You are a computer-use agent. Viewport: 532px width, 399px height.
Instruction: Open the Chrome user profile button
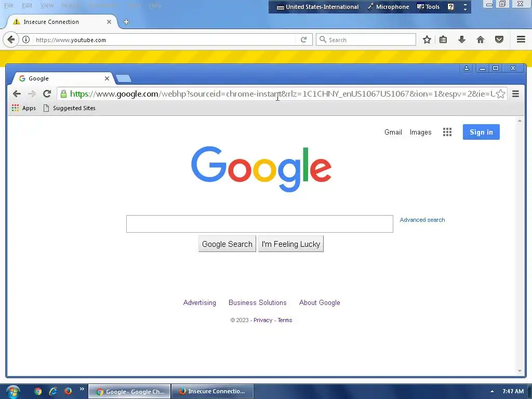click(x=467, y=68)
